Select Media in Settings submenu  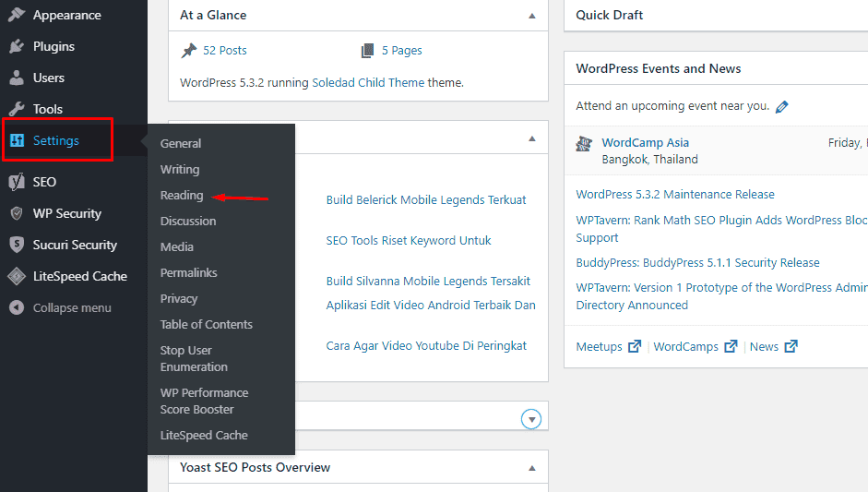pos(176,247)
